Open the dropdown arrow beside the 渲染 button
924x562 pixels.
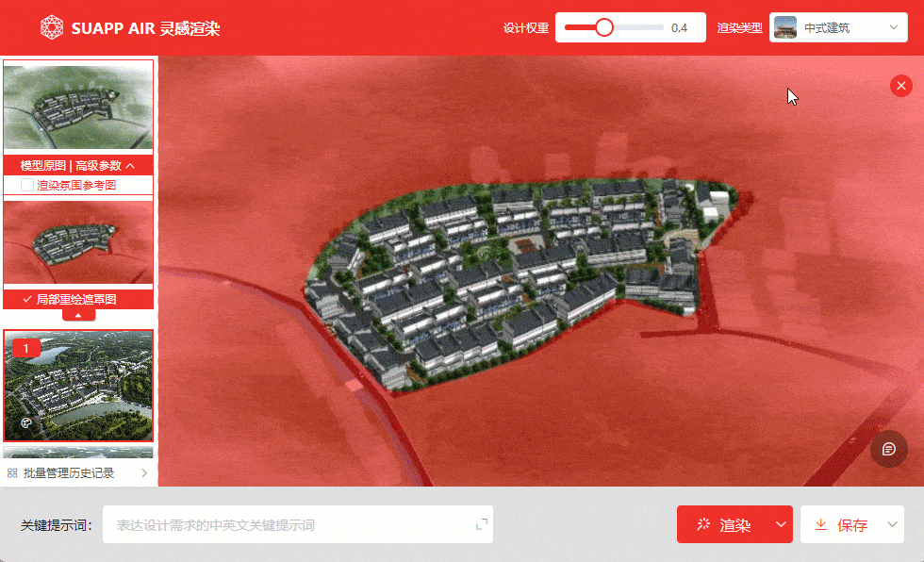[781, 524]
